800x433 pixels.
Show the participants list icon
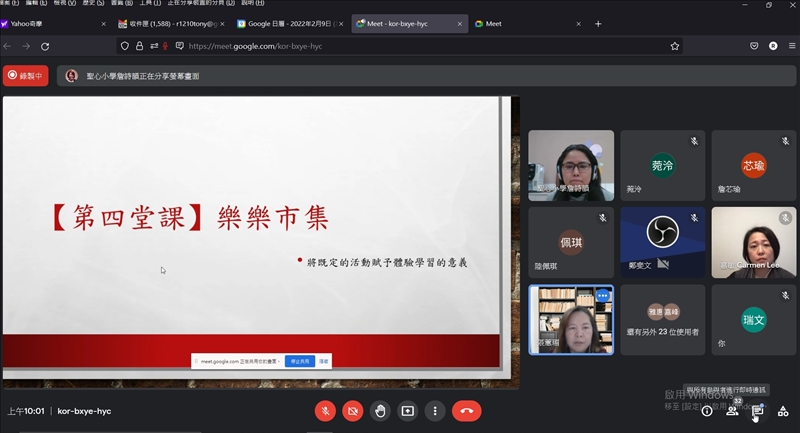point(732,411)
